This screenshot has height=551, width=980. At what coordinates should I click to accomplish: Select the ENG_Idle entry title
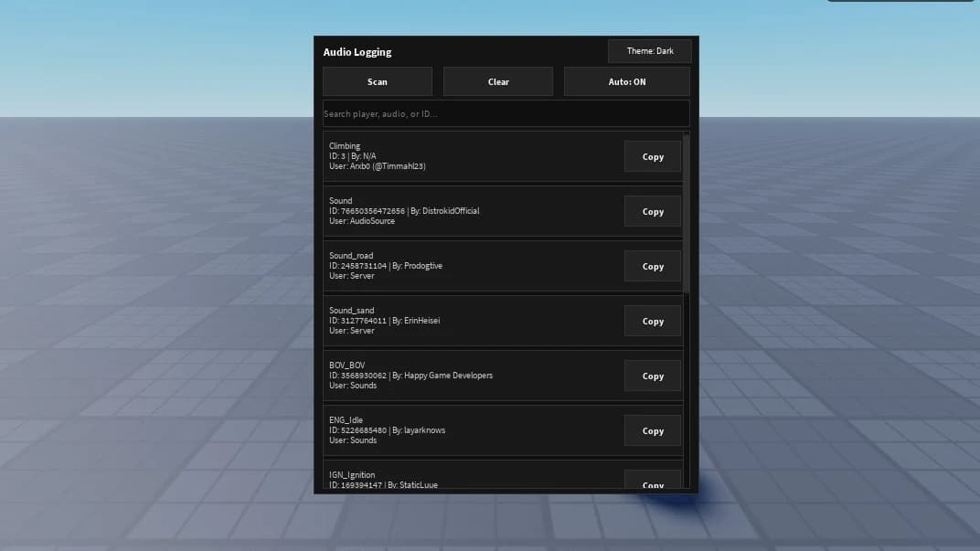[346, 420]
